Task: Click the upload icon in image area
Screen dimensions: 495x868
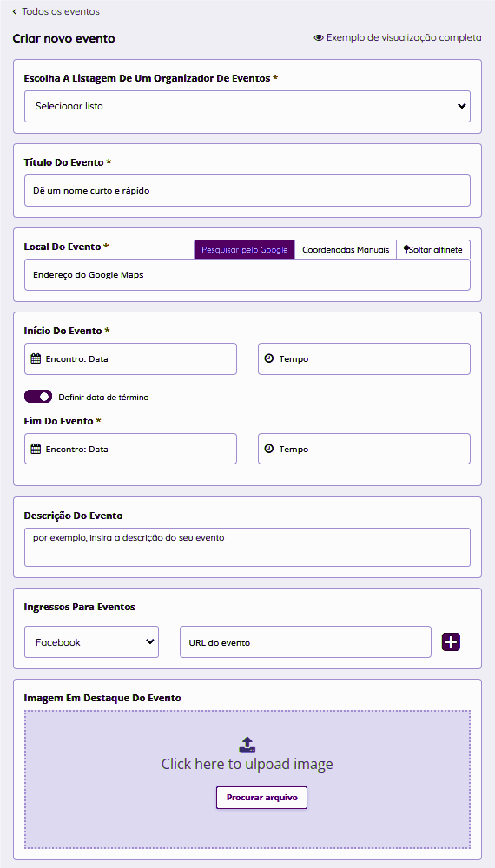Action: click(x=247, y=744)
